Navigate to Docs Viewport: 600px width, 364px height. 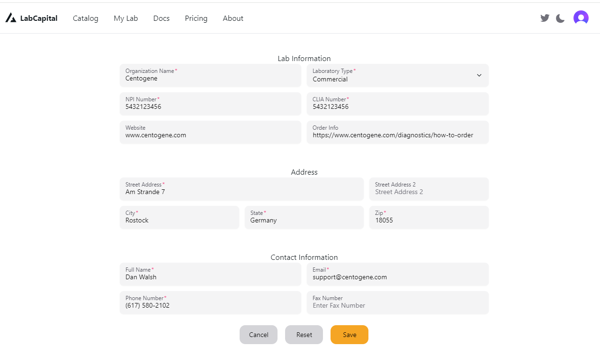tap(161, 18)
